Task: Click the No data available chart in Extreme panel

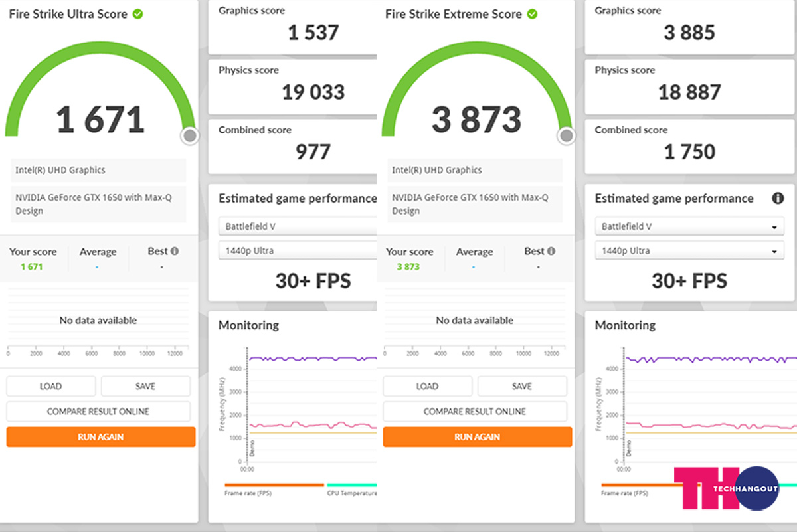Action: coord(475,320)
